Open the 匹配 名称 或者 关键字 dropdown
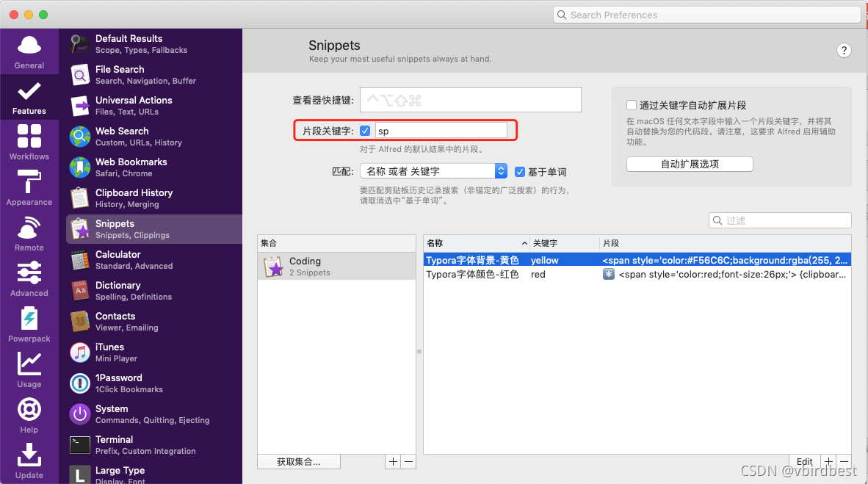The width and height of the screenshot is (868, 484). click(433, 171)
